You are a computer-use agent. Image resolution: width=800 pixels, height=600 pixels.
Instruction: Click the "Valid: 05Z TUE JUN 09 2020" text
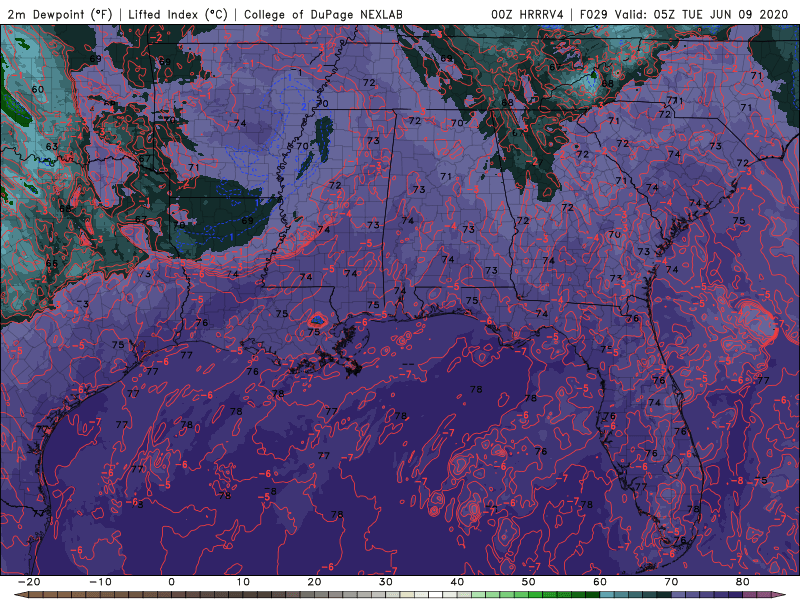(702, 14)
